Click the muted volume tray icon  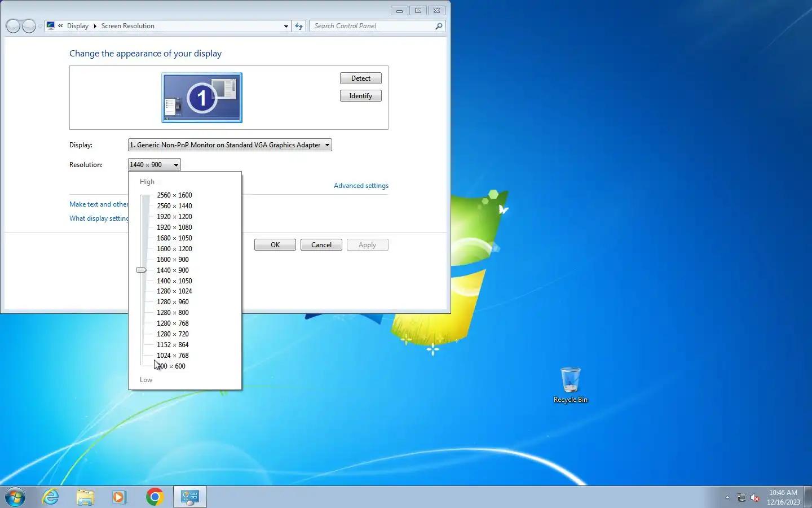[x=756, y=497]
